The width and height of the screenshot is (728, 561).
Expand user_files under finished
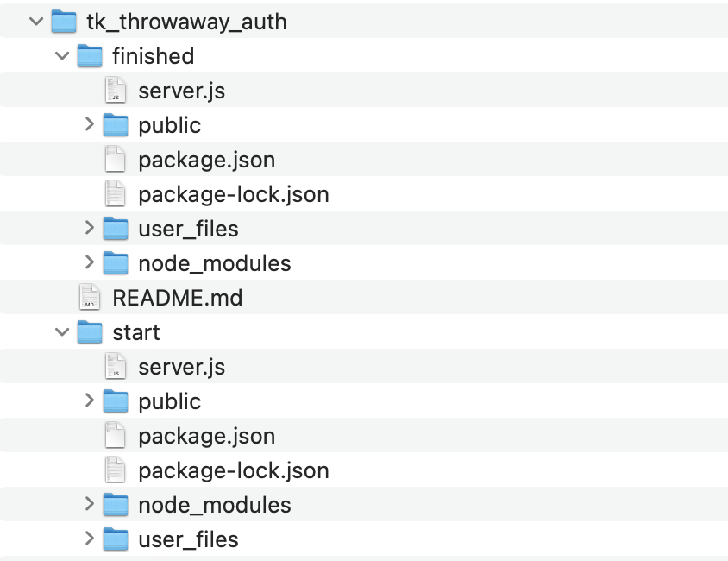89,228
